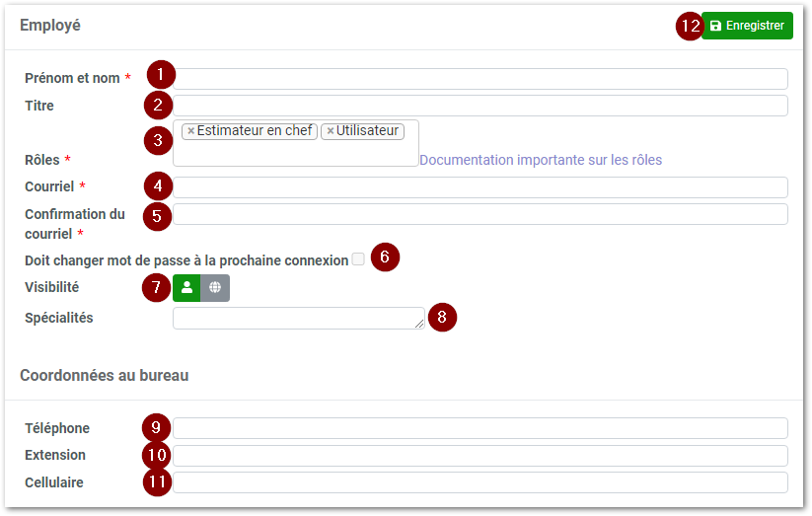Click the Utilisateur role tag label
812x516 pixels.
click(367, 131)
